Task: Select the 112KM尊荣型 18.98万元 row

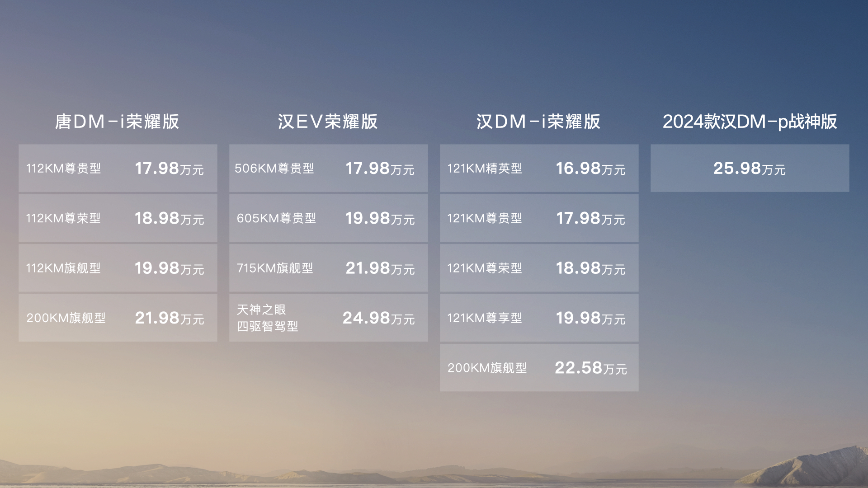Action: click(x=118, y=218)
